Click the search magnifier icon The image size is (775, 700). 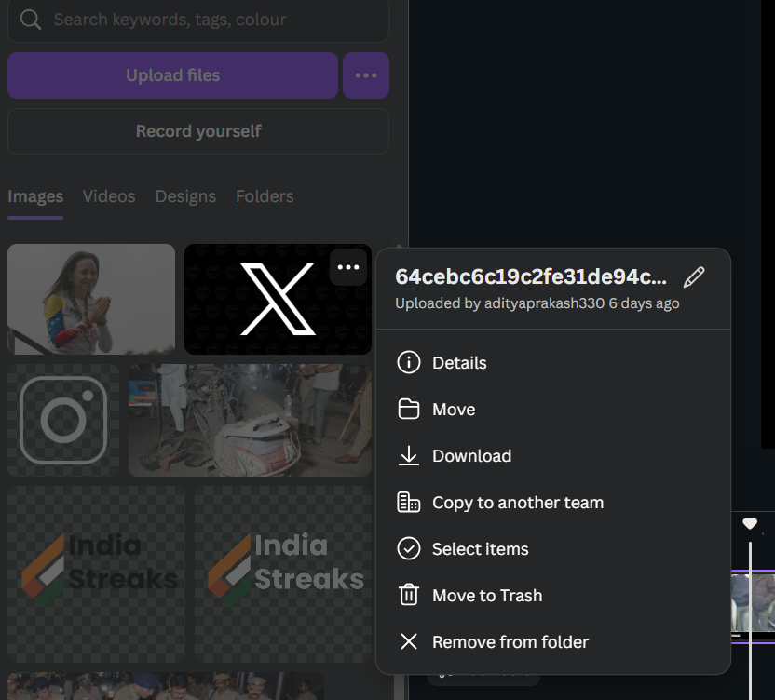click(x=30, y=20)
